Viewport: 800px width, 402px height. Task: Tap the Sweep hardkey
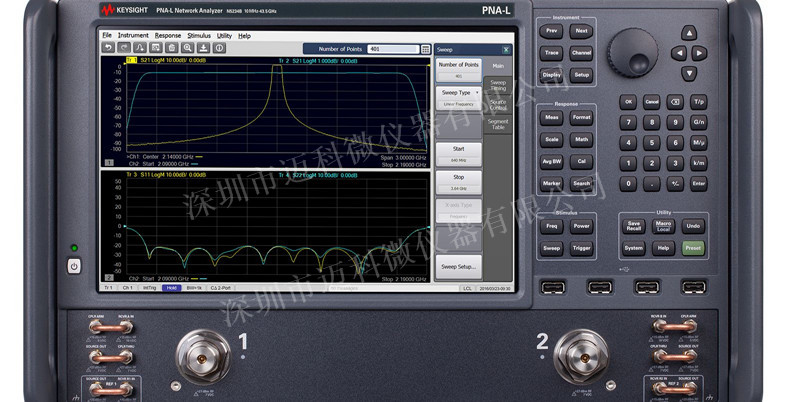tap(552, 248)
